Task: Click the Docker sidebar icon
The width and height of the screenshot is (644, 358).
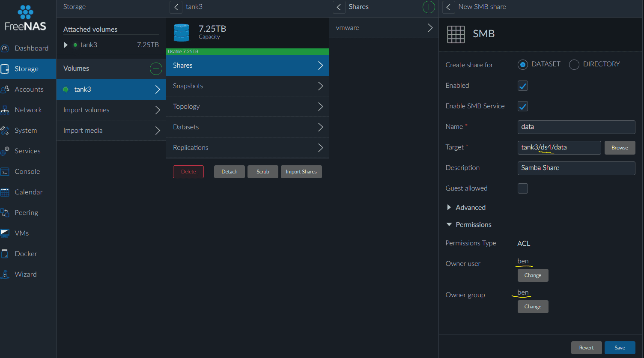Action: tap(5, 254)
